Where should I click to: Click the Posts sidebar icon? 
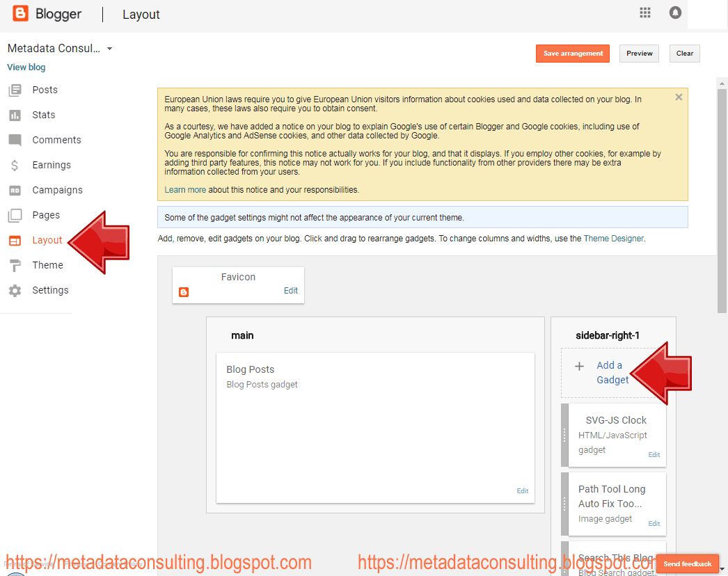tap(15, 90)
